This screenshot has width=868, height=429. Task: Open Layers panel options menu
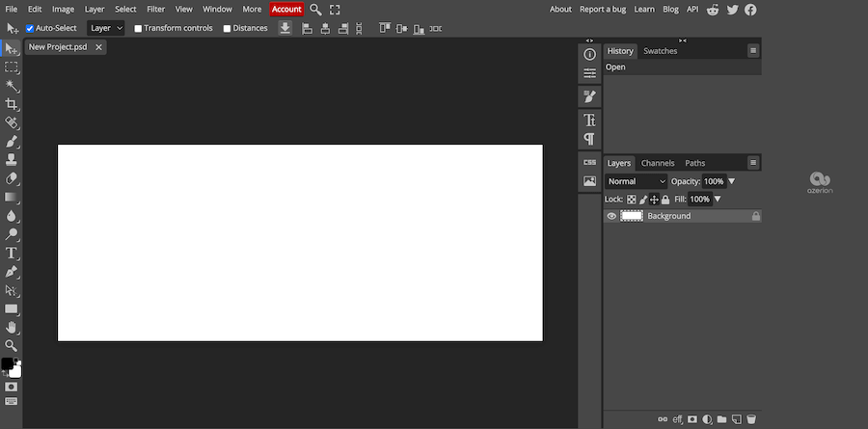(753, 162)
